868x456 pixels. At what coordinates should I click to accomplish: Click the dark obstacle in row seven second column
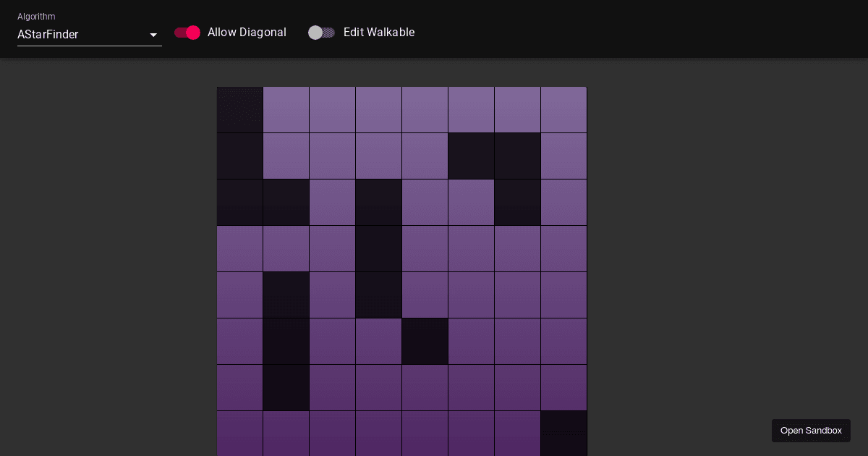(x=286, y=387)
